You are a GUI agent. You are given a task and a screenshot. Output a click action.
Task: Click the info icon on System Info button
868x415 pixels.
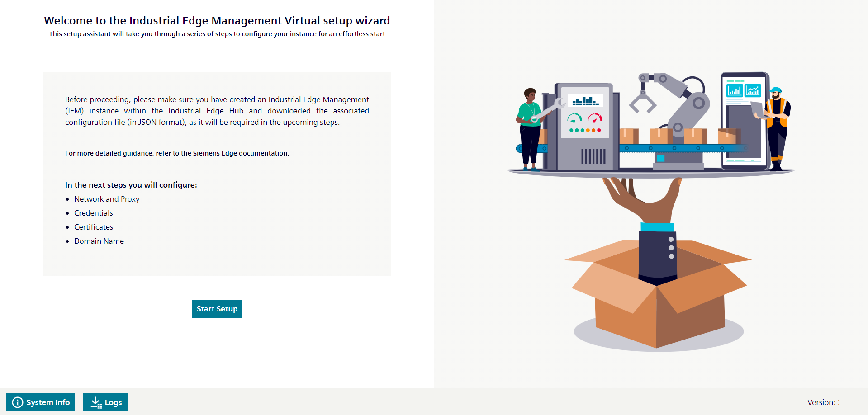pyautogui.click(x=17, y=402)
